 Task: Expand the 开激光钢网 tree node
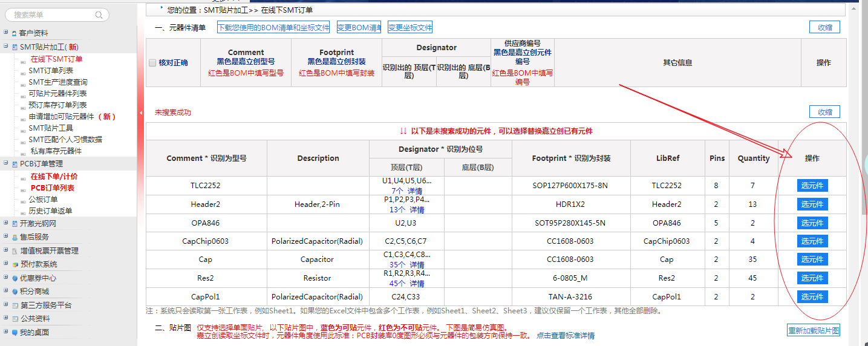pyautogui.click(x=5, y=223)
